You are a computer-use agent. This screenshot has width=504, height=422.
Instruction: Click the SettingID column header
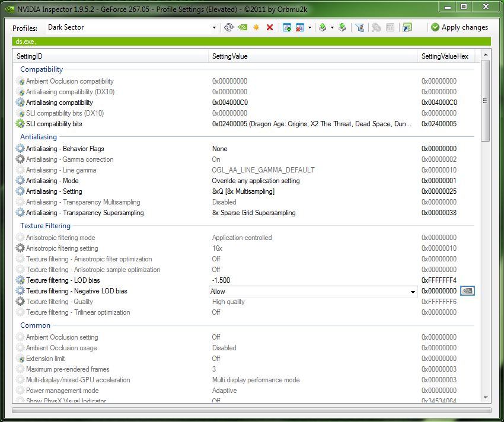(x=110, y=56)
